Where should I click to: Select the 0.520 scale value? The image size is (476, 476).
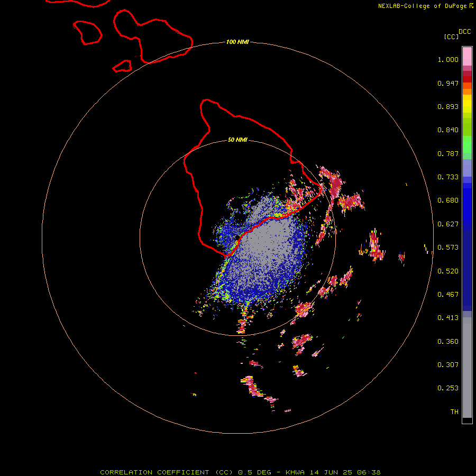(x=448, y=271)
